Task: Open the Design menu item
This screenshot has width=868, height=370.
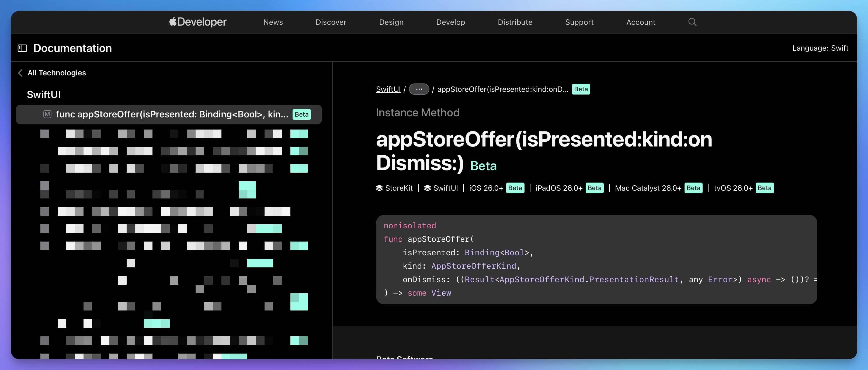Action: [x=391, y=22]
